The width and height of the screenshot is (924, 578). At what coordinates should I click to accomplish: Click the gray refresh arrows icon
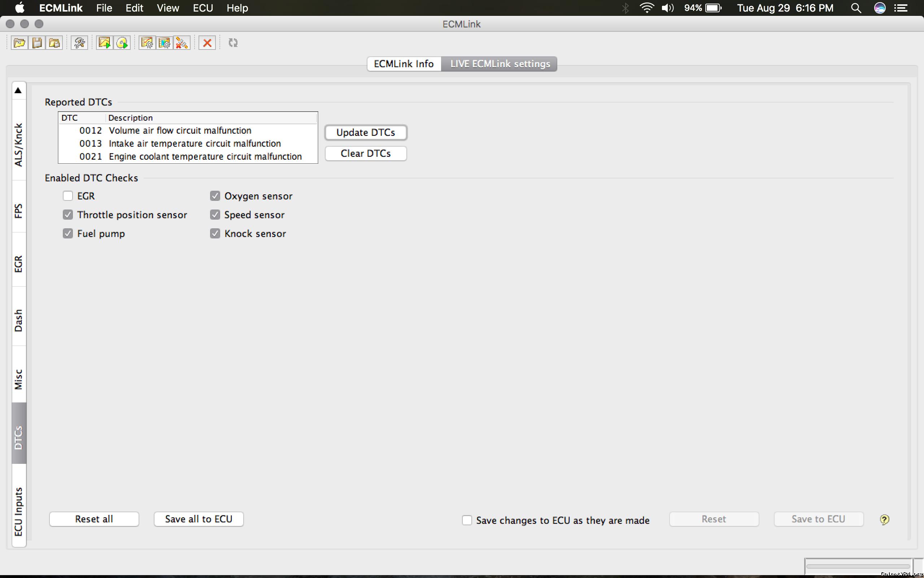click(233, 43)
